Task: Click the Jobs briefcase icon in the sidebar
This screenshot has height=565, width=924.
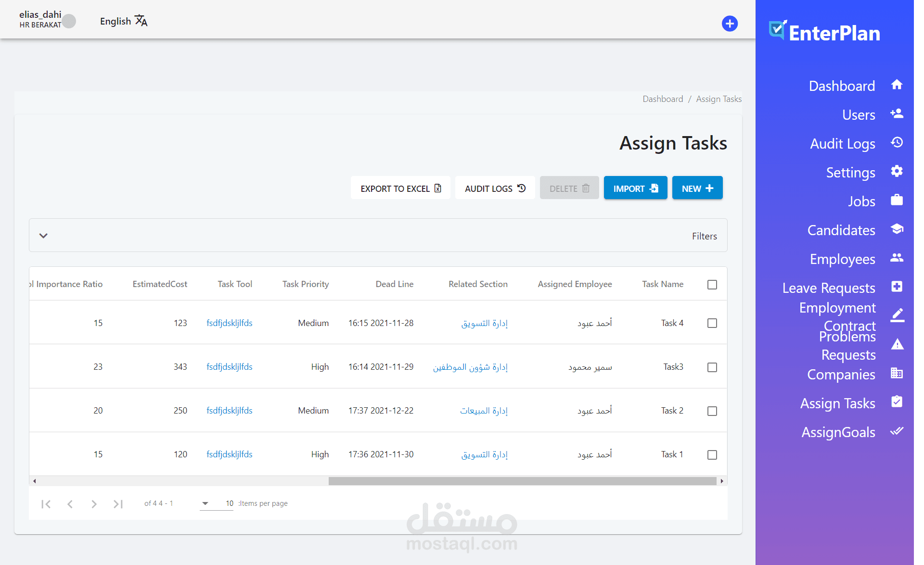Action: (x=897, y=200)
